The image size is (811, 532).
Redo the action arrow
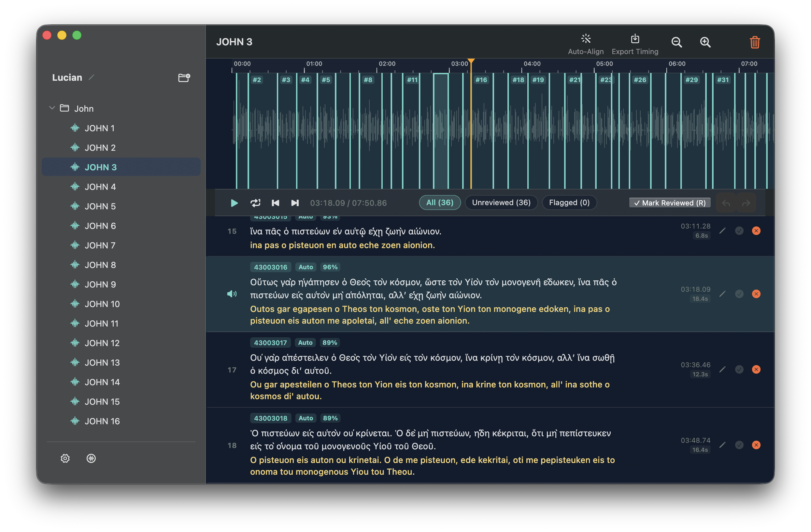[x=746, y=203]
